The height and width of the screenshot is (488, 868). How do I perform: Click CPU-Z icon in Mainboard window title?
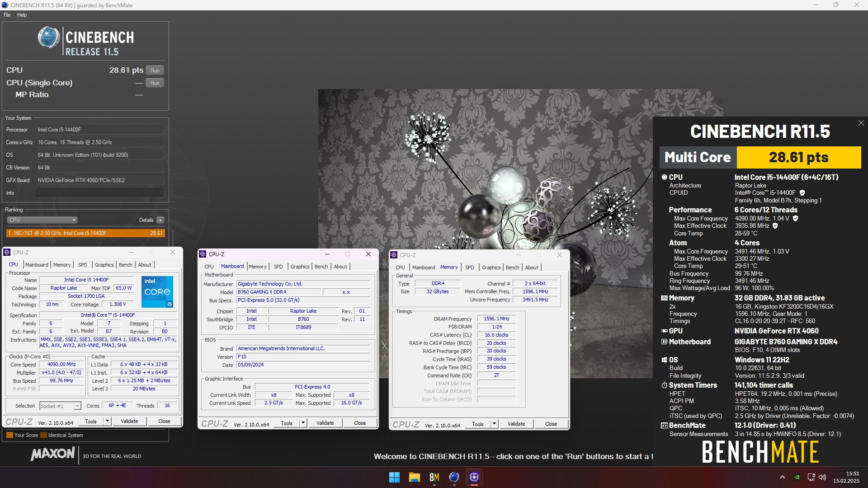tap(203, 254)
